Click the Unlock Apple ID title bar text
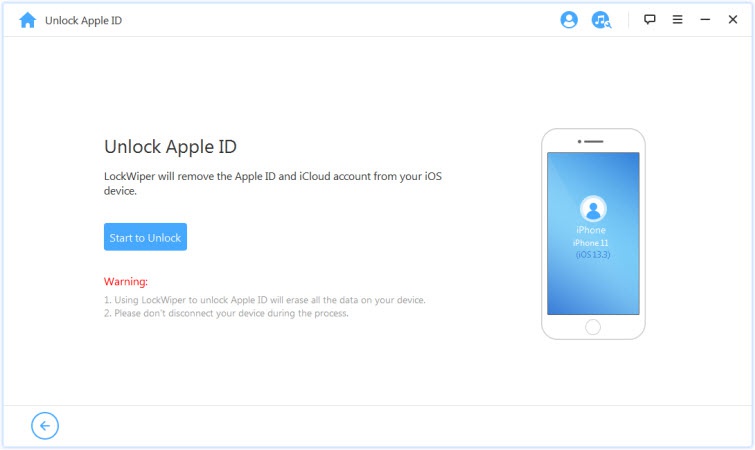The height and width of the screenshot is (450, 755). coord(83,21)
